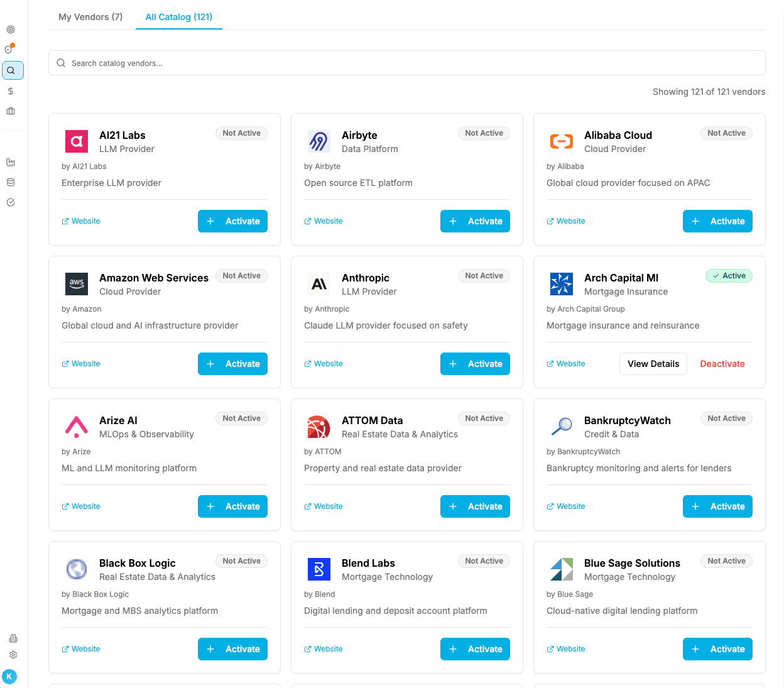Open the Blend Labs Website link

[x=324, y=649]
